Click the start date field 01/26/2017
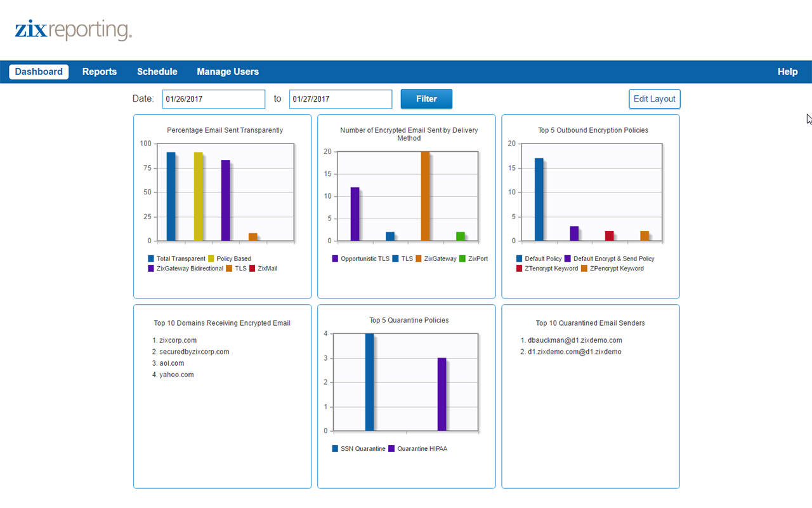 coord(214,99)
